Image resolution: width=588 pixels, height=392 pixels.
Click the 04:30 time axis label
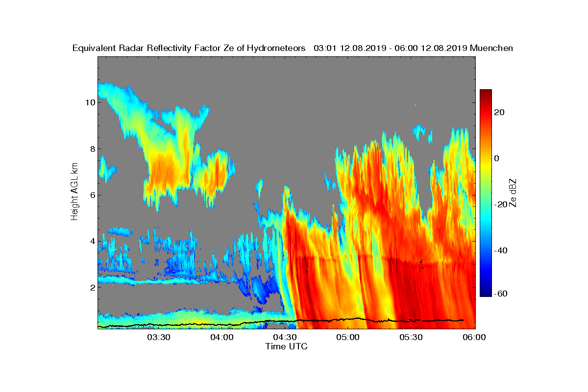click(285, 338)
